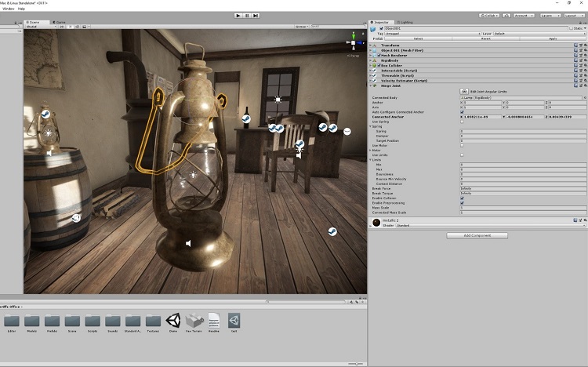Open the Layer dropdown
Viewport: 588px width, 367px height.
(x=539, y=34)
